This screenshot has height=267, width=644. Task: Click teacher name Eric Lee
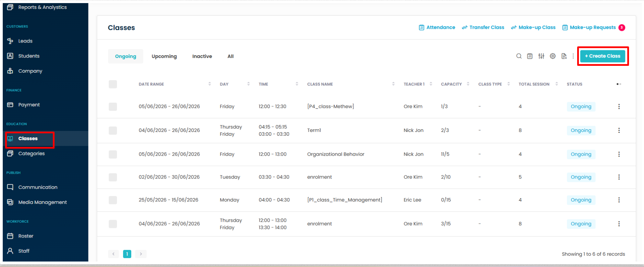(x=412, y=200)
